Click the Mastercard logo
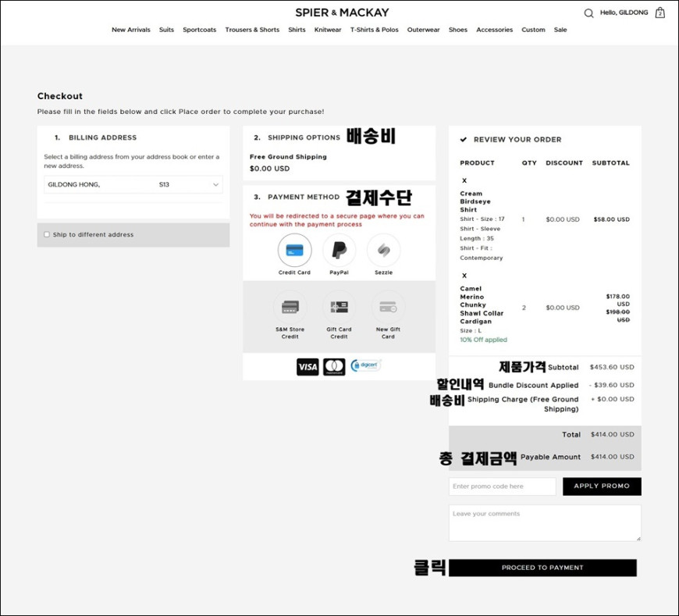 (x=334, y=367)
